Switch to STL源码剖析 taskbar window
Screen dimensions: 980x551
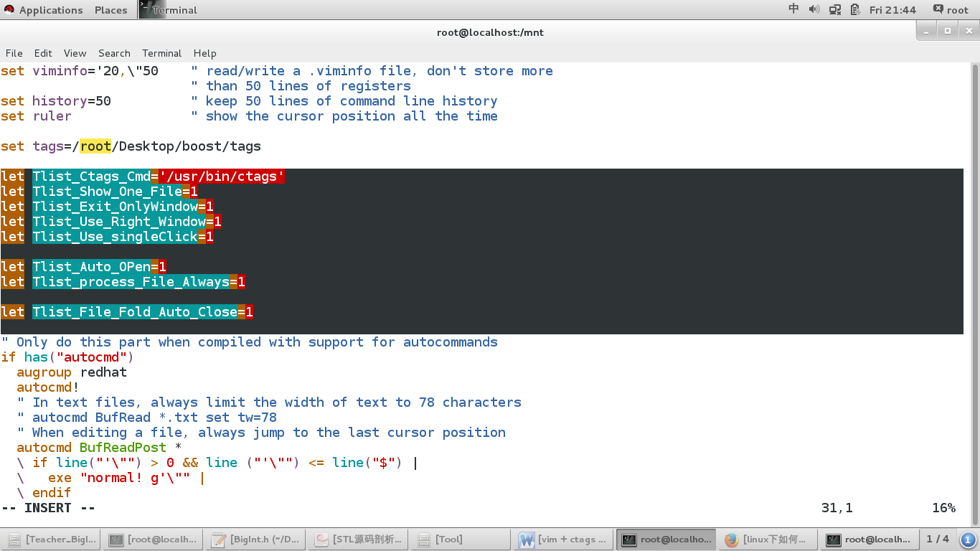359,540
